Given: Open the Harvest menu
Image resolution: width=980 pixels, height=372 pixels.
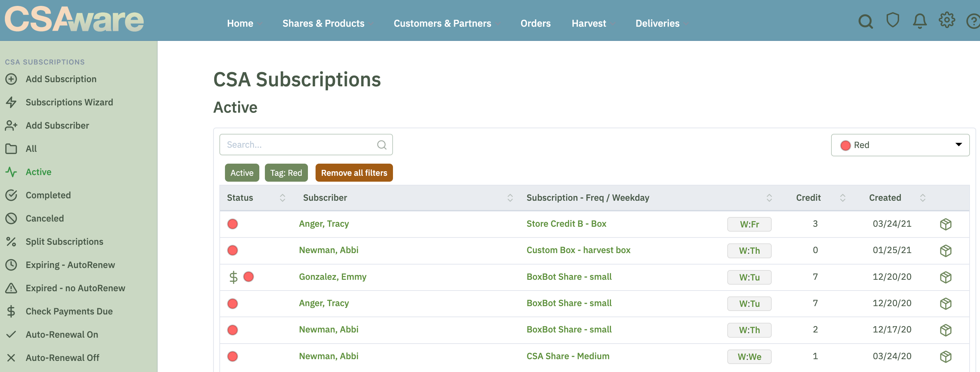Looking at the screenshot, I should [588, 23].
